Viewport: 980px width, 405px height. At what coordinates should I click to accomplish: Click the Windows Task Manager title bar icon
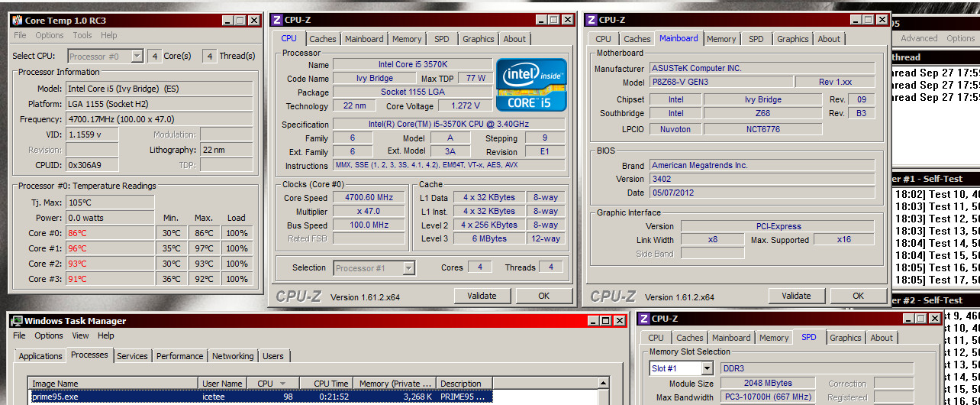click(x=15, y=321)
